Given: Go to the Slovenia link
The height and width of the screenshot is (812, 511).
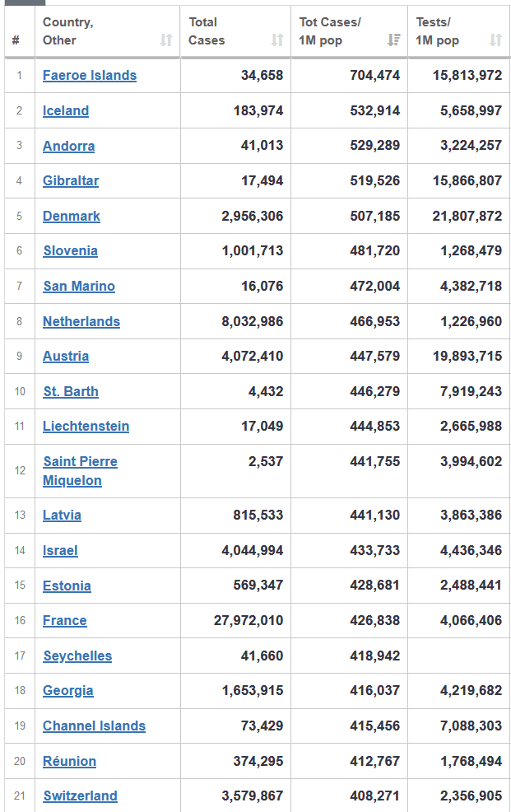Looking at the screenshot, I should [x=71, y=251].
